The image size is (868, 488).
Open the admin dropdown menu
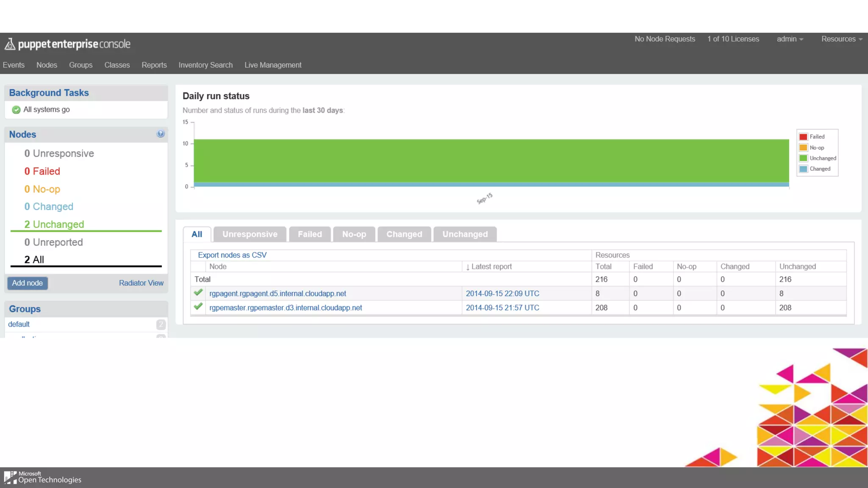click(x=790, y=39)
